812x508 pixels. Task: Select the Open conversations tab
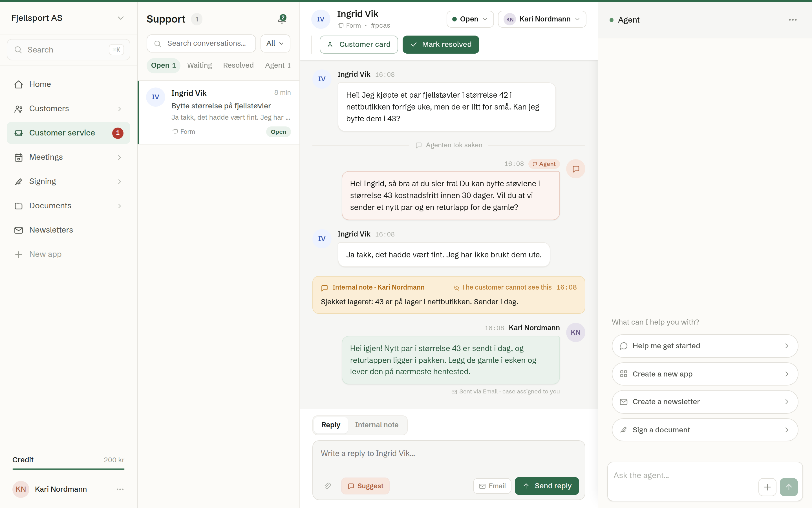coord(164,65)
